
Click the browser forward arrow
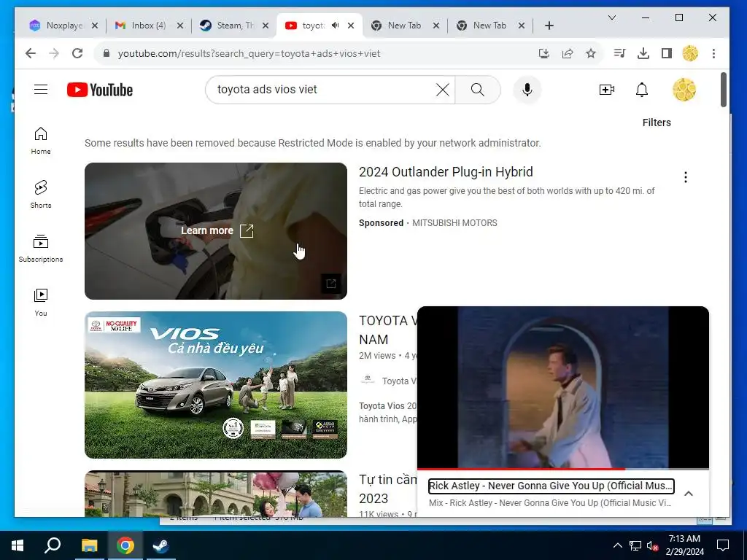(x=54, y=53)
